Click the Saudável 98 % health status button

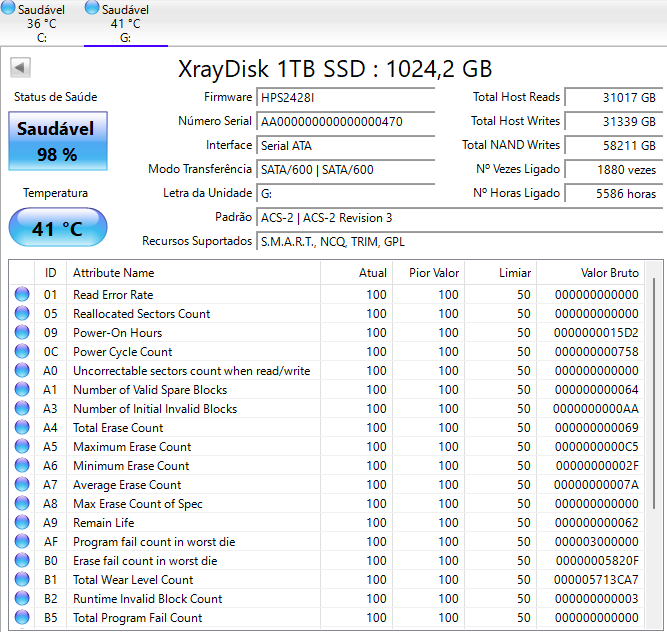[x=58, y=141]
